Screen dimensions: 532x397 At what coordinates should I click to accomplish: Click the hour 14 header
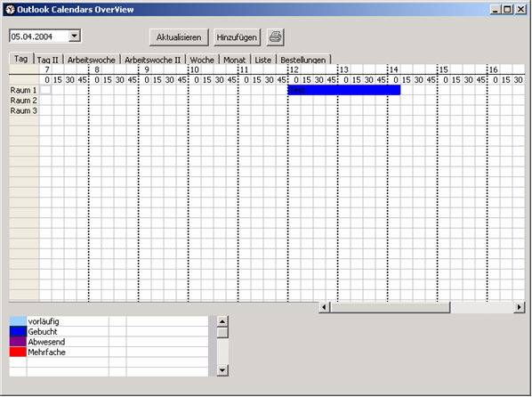coord(393,69)
